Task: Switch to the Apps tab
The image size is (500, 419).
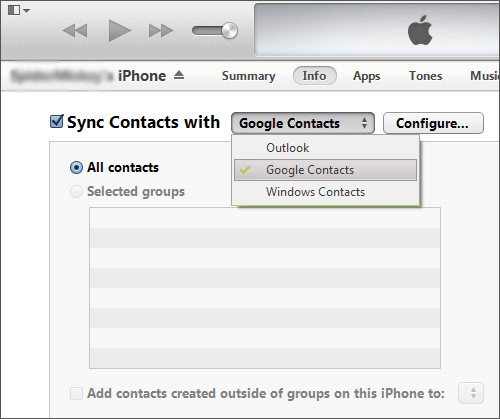Action: 367,76
